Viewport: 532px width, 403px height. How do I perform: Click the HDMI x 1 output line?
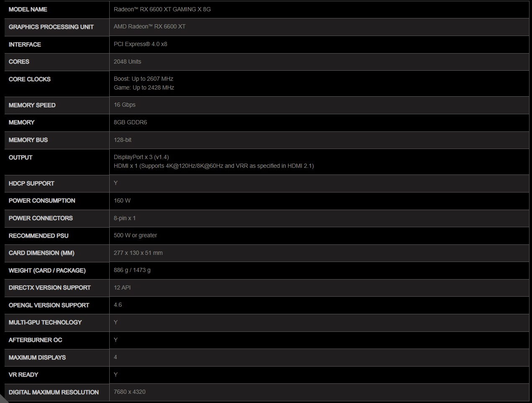pos(213,166)
